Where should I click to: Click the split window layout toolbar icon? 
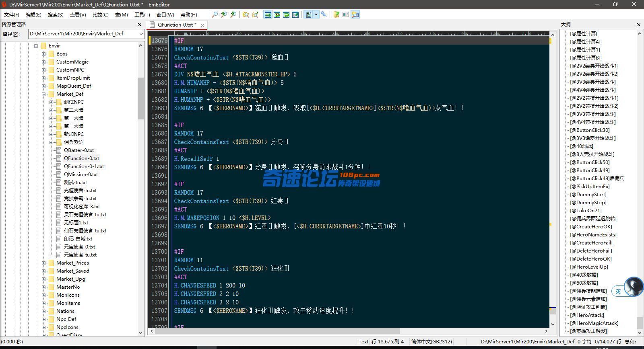346,14
